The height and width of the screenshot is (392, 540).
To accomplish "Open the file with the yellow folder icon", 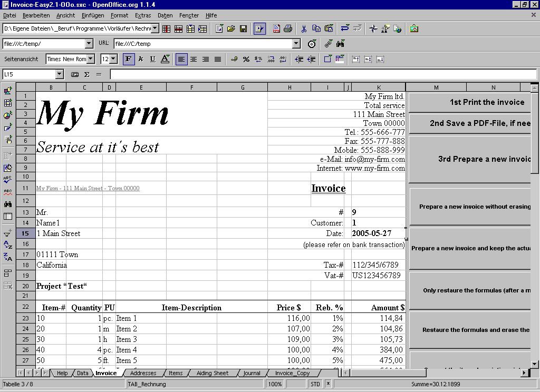I will tap(231, 29).
